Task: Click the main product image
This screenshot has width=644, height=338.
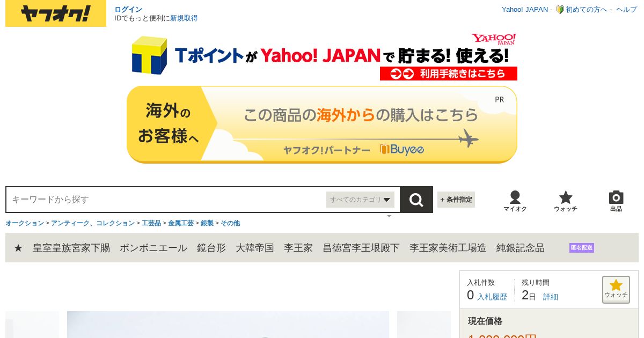Action: point(228,325)
